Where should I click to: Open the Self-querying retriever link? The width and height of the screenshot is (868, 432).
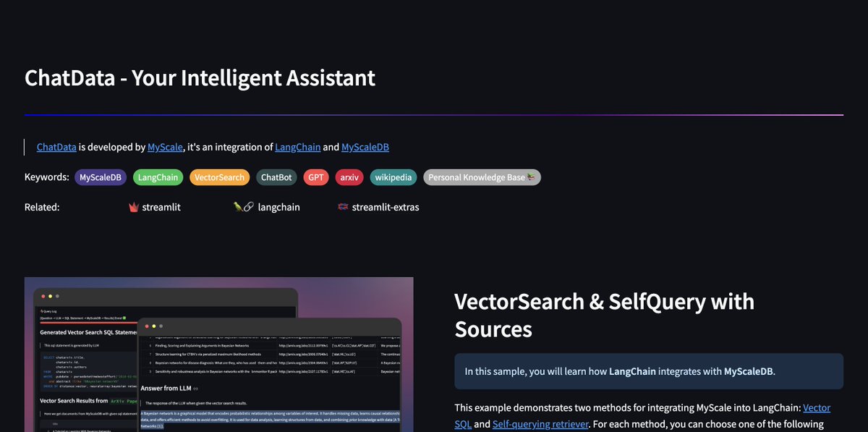point(540,424)
